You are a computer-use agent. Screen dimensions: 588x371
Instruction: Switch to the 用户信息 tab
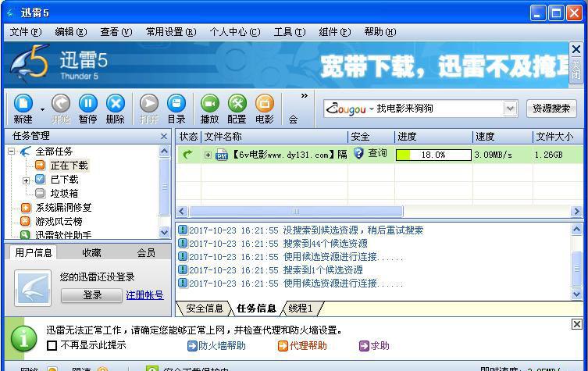34,252
